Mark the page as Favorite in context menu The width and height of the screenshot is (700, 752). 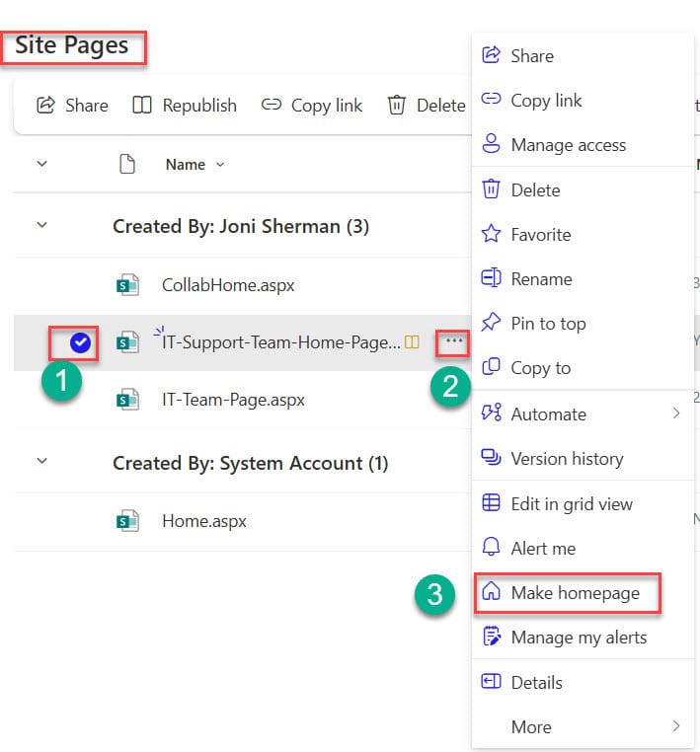coord(583,235)
